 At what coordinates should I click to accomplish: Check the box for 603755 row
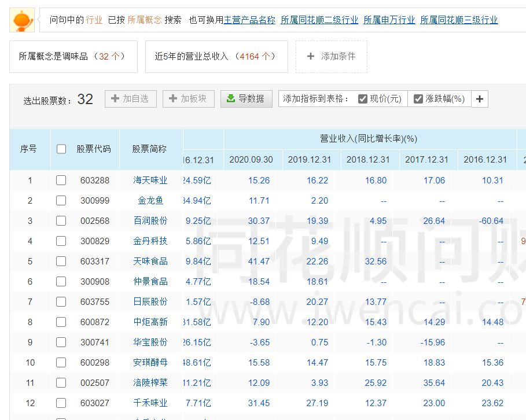point(61,301)
